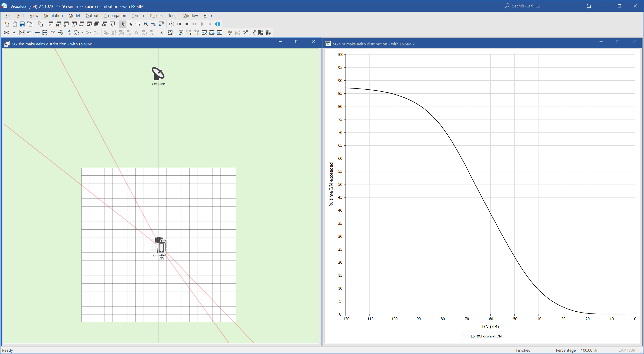
Task: Click the links line icon
Action: pyautogui.click(x=37, y=33)
